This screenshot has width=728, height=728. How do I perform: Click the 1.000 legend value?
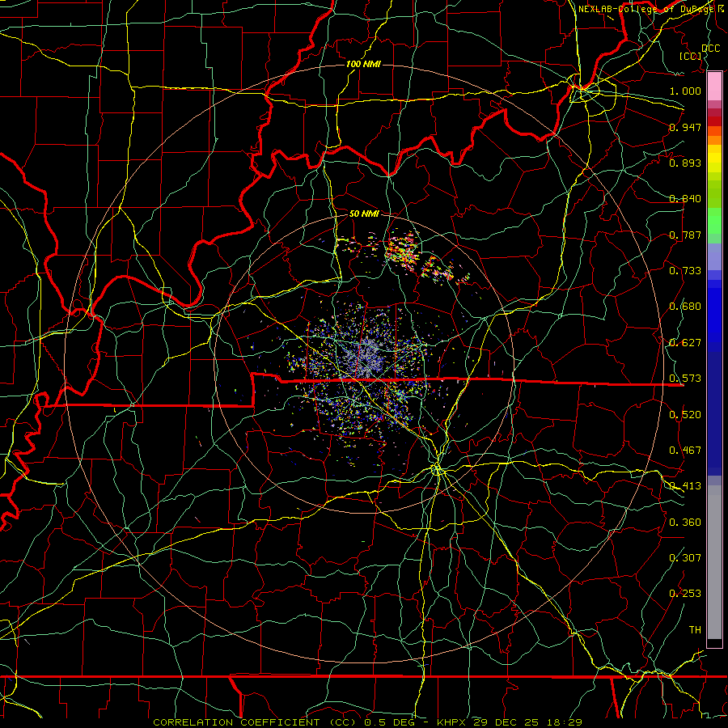click(x=685, y=91)
